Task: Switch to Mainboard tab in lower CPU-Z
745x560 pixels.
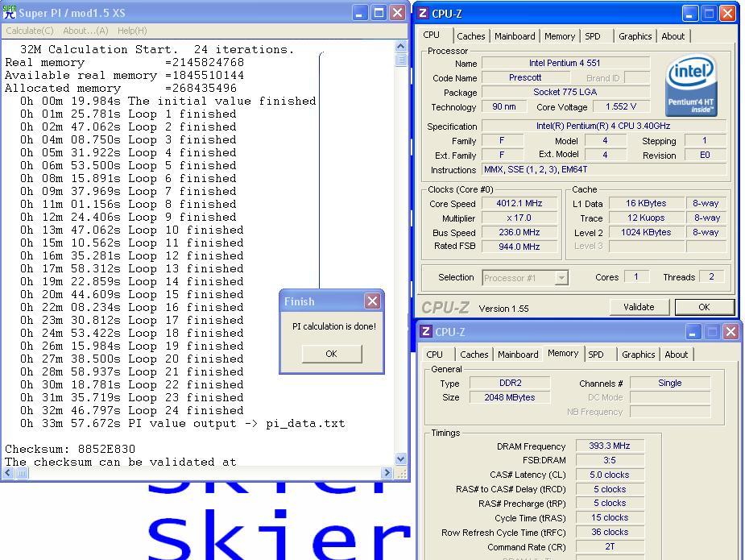Action: pos(518,355)
